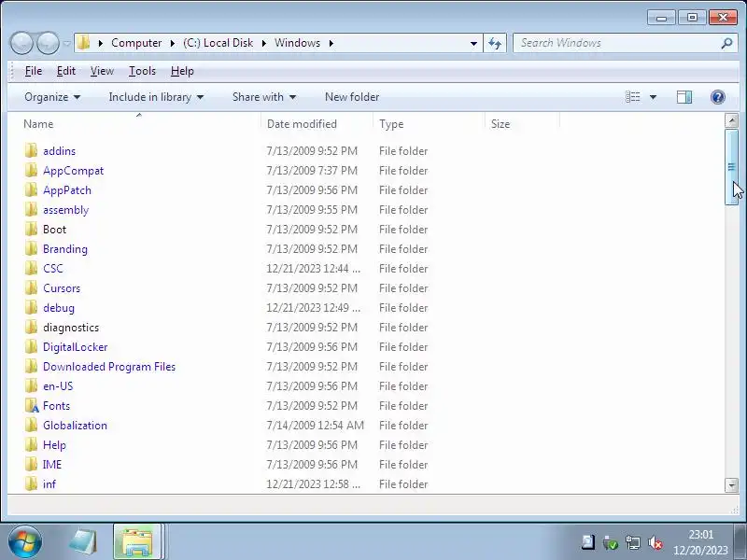
Task: Expand arrow after Computer in address bar
Action: (x=173, y=43)
